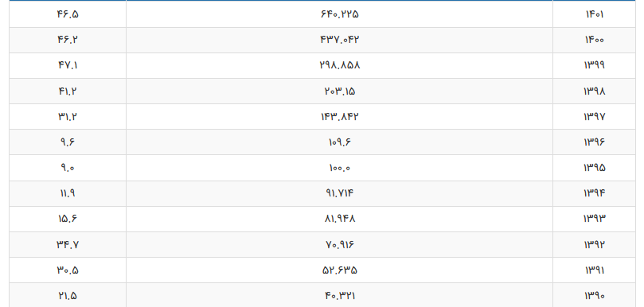
Task: Select the percentage cell ۴۶.۵
Action: (68, 14)
